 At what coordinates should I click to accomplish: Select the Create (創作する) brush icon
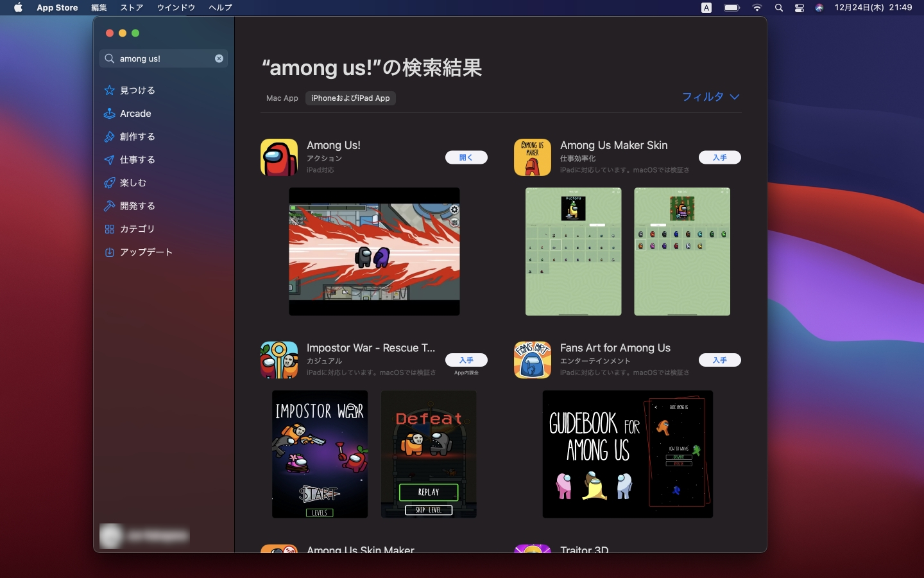[x=110, y=137]
